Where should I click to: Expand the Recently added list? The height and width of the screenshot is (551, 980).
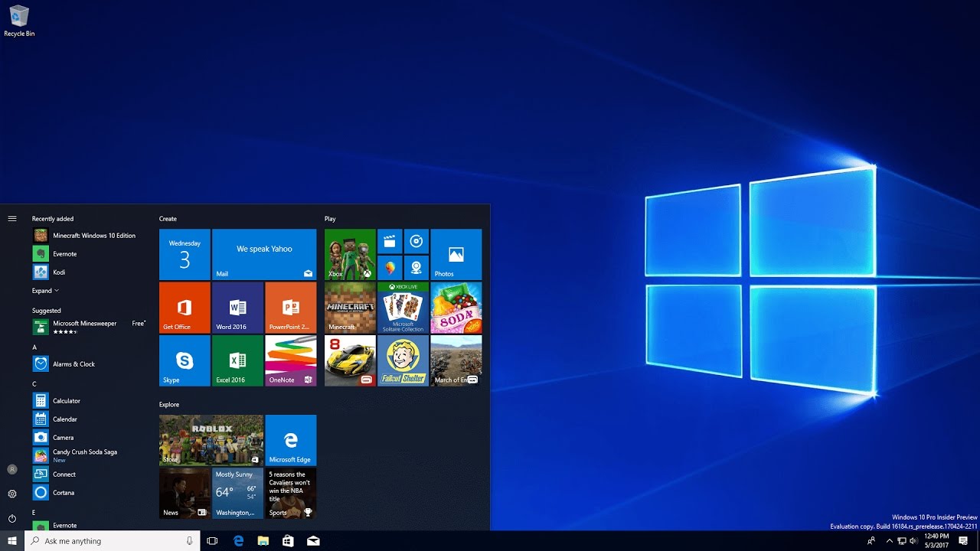coord(45,291)
